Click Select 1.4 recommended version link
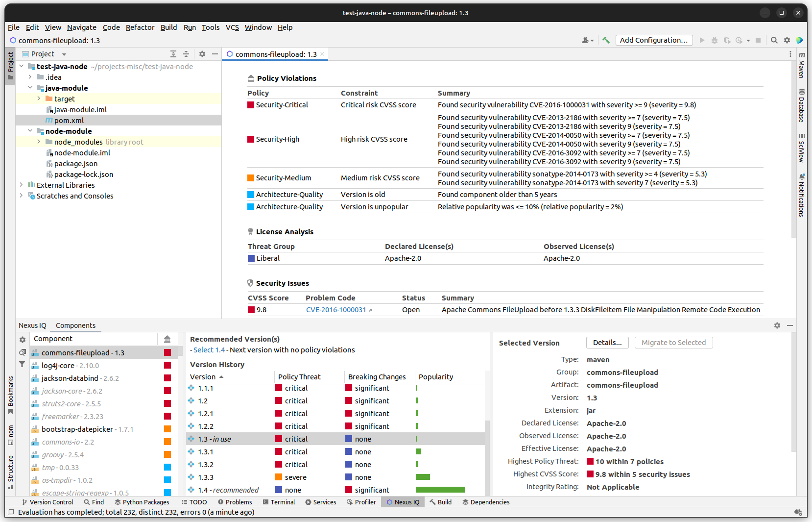812x522 pixels. pyautogui.click(x=209, y=350)
